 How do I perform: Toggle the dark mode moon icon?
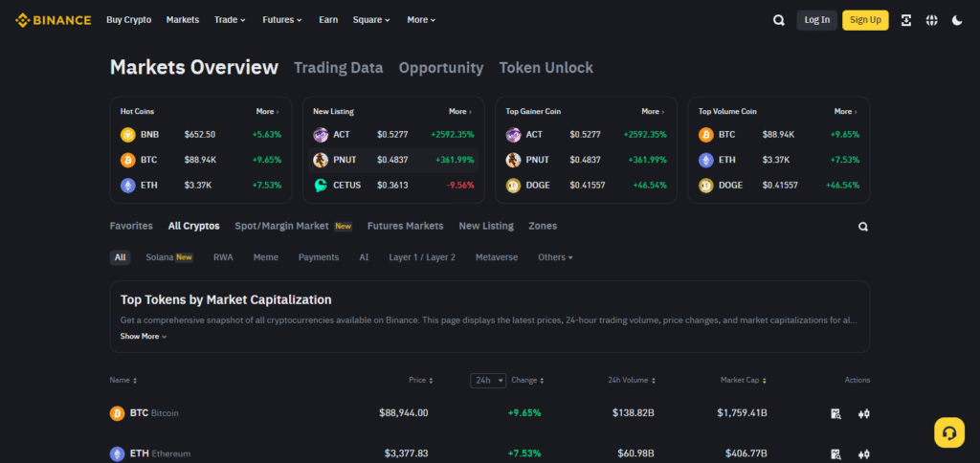coord(957,20)
